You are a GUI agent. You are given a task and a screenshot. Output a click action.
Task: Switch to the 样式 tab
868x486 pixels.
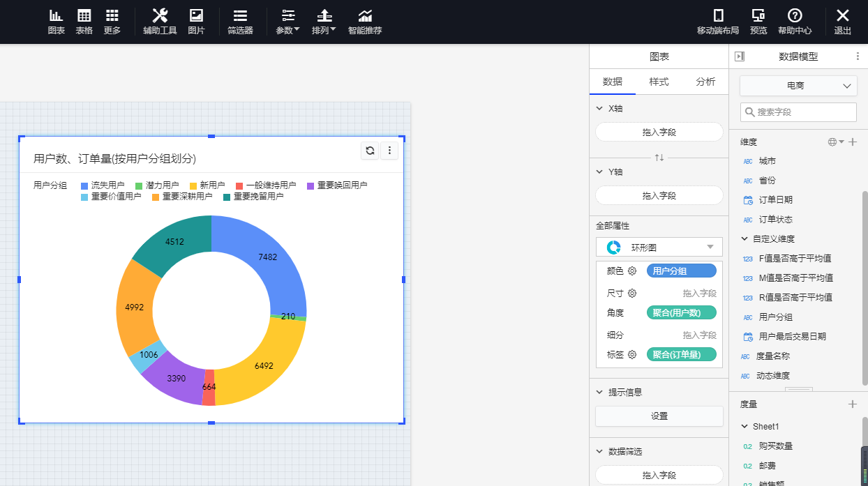click(x=659, y=82)
